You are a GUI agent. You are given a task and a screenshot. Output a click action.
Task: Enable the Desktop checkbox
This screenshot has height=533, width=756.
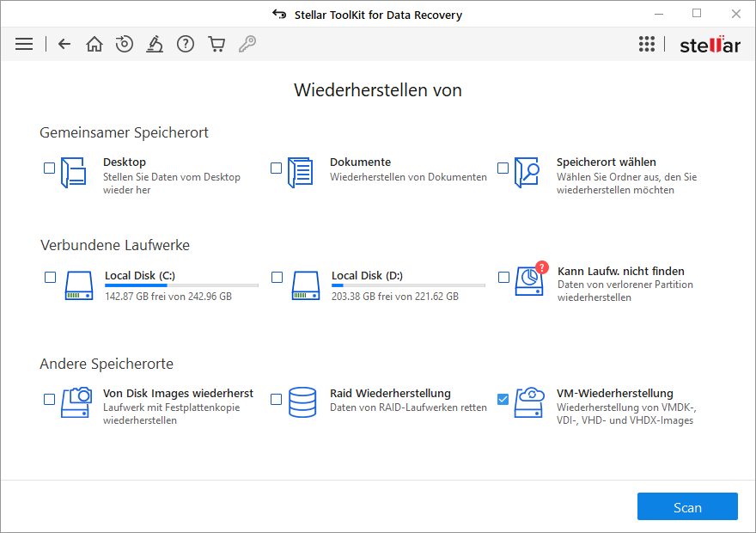[50, 168]
